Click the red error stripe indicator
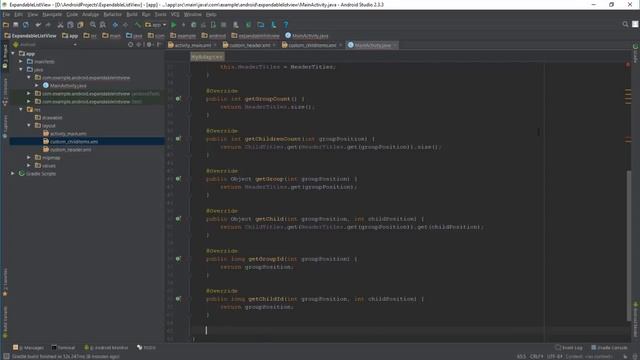 (628, 65)
